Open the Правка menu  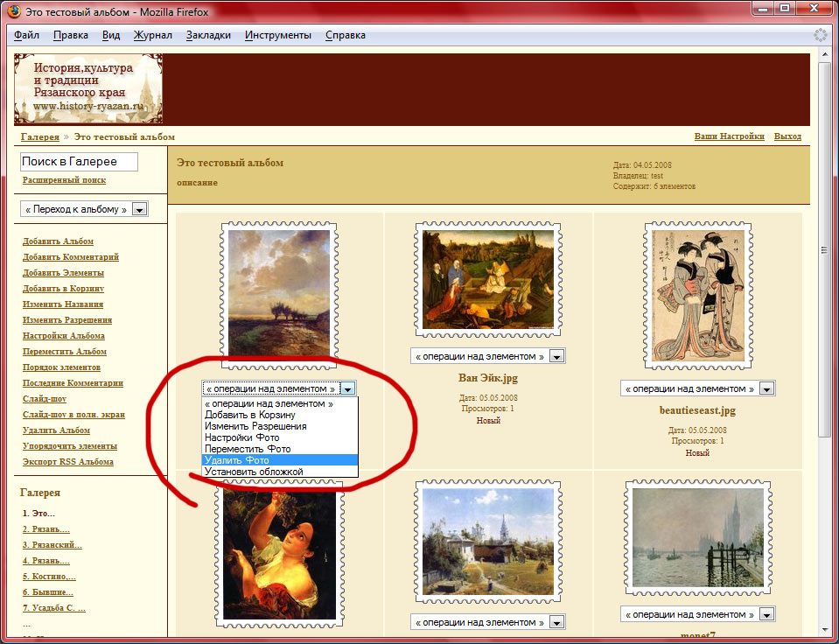click(71, 35)
